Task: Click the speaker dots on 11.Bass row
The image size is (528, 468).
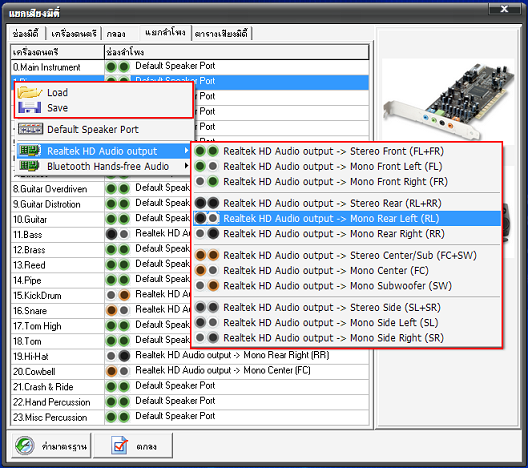Action: 118,234
